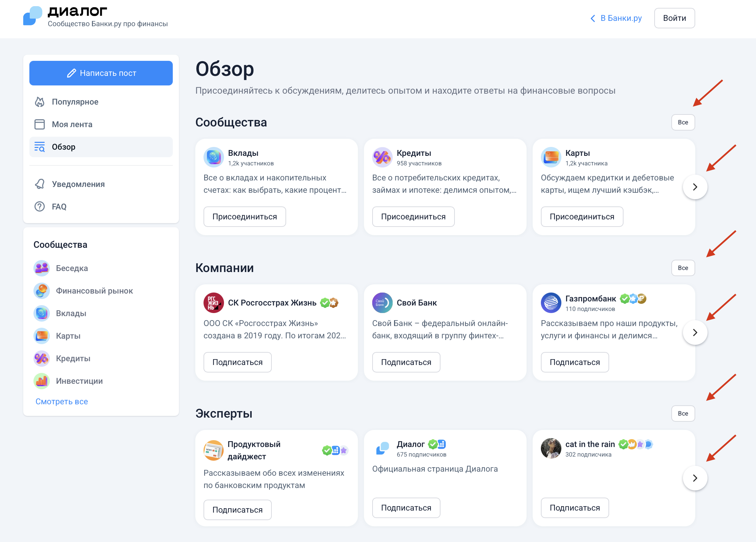Click the 958 участников count

(x=419, y=163)
